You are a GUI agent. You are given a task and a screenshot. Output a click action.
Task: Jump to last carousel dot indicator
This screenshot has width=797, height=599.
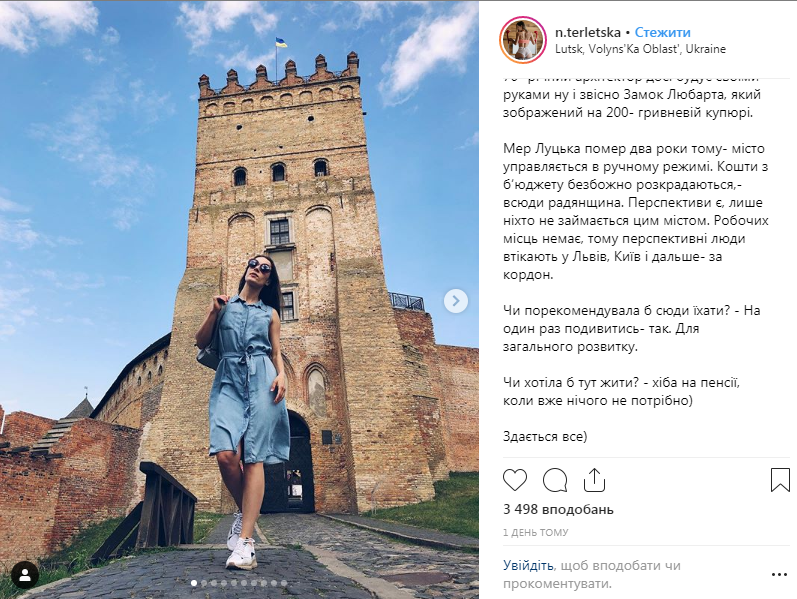click(x=284, y=583)
